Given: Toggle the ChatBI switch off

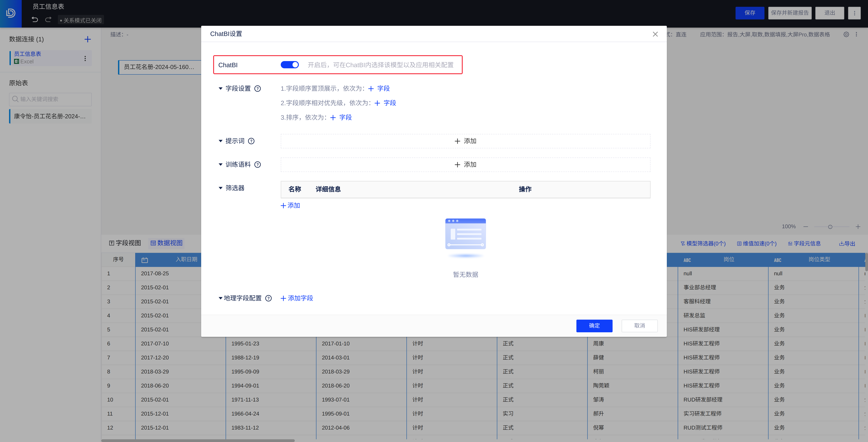Looking at the screenshot, I should tap(289, 65).
